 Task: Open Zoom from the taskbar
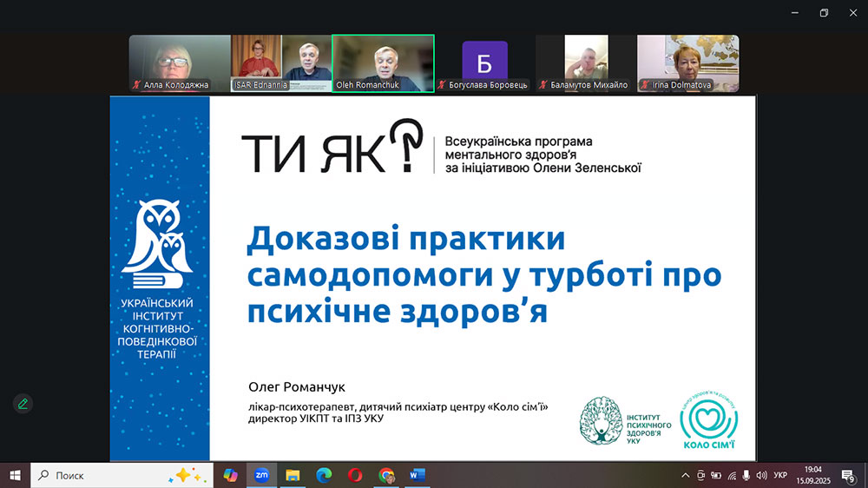(x=261, y=475)
